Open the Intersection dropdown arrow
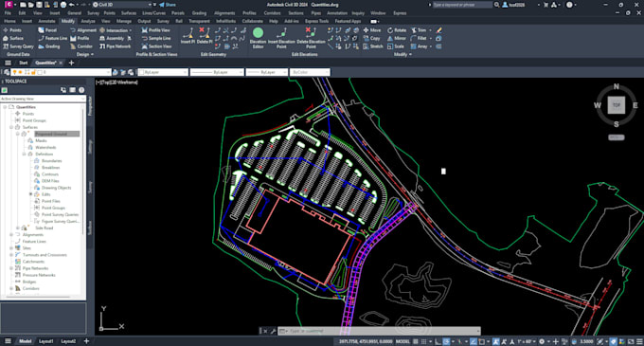 coord(131,30)
